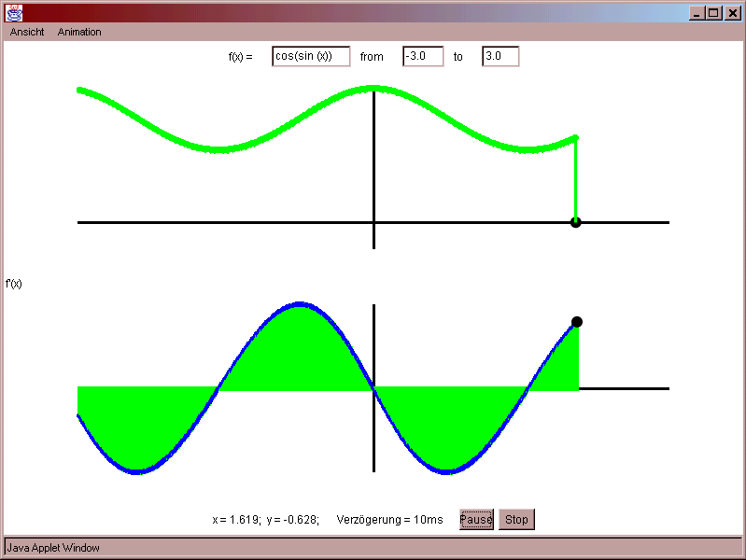Click the 'f(x) =' label

(240, 57)
